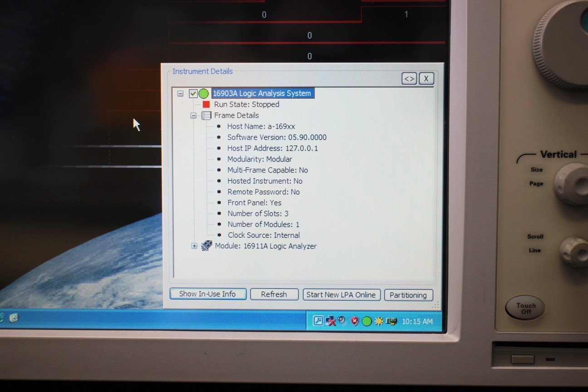Click the tray magnifier key icon
The height and width of the screenshot is (392, 588).
(318, 321)
